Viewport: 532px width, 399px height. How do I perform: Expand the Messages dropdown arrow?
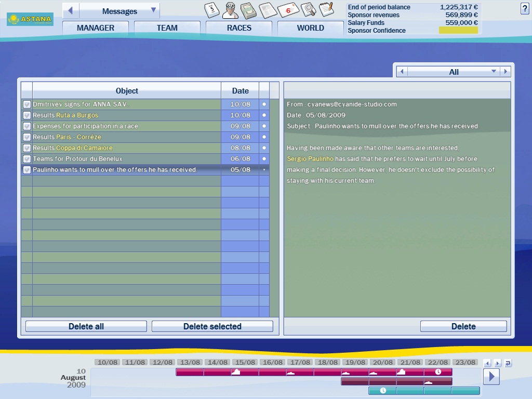coord(153,10)
